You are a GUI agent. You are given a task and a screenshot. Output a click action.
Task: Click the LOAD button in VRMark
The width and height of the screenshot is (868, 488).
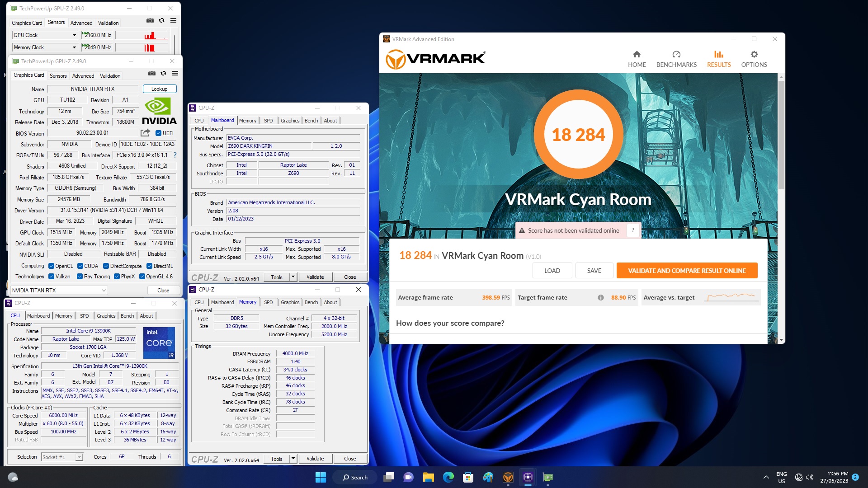pos(552,271)
